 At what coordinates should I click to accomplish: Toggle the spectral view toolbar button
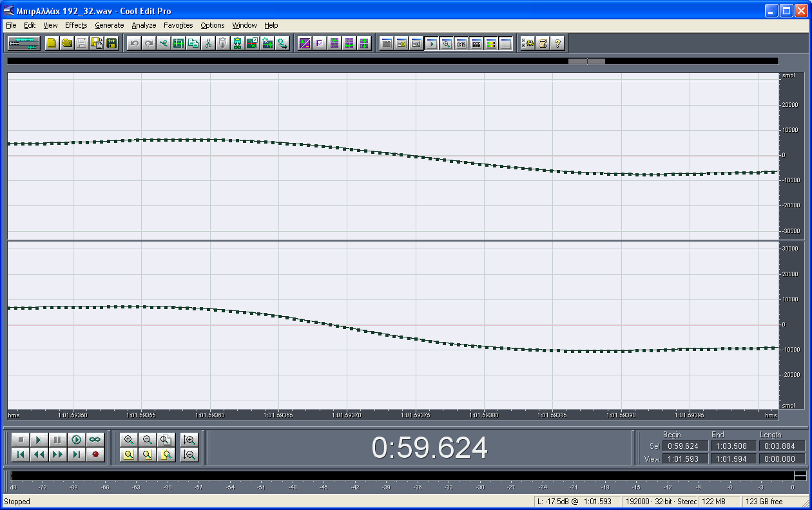tap(305, 43)
